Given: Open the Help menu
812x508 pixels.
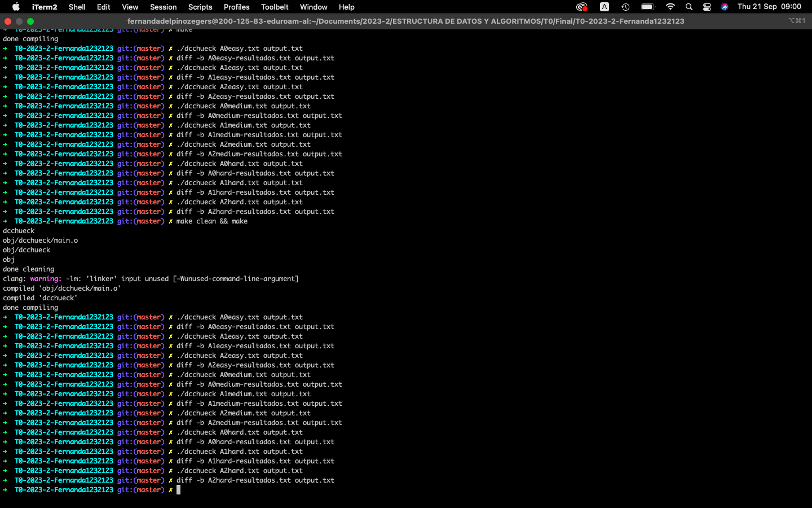Looking at the screenshot, I should (346, 7).
